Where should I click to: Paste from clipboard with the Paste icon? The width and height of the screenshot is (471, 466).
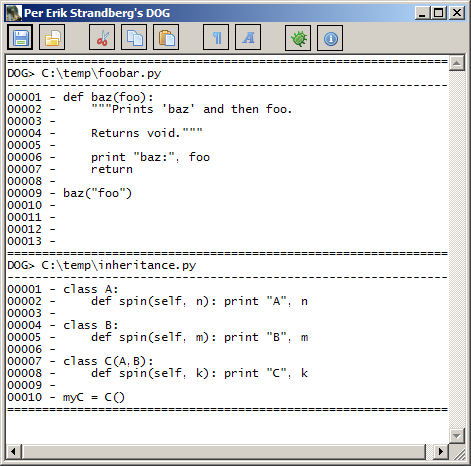[166, 38]
